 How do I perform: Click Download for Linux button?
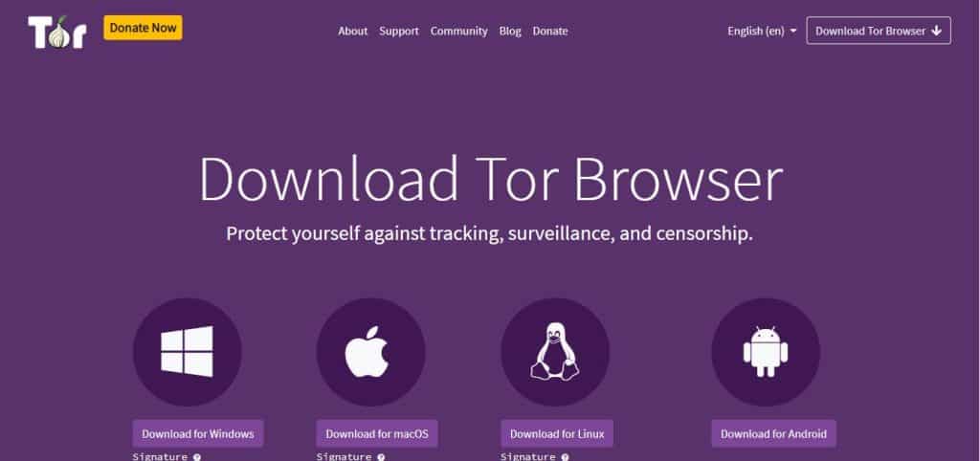click(557, 433)
